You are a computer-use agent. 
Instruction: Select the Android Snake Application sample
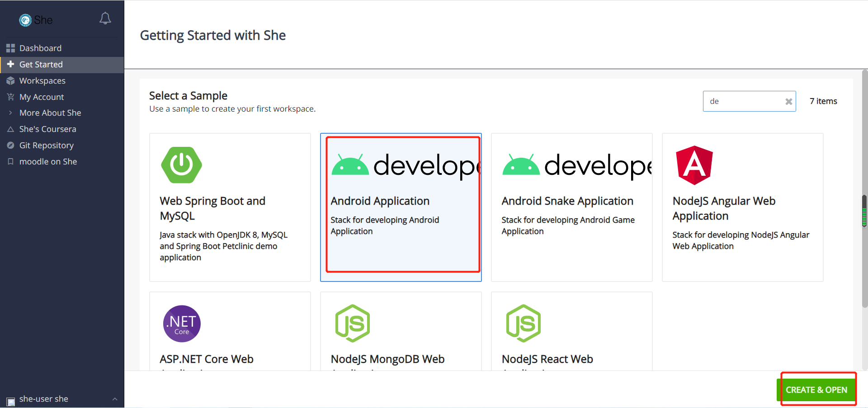click(571, 207)
